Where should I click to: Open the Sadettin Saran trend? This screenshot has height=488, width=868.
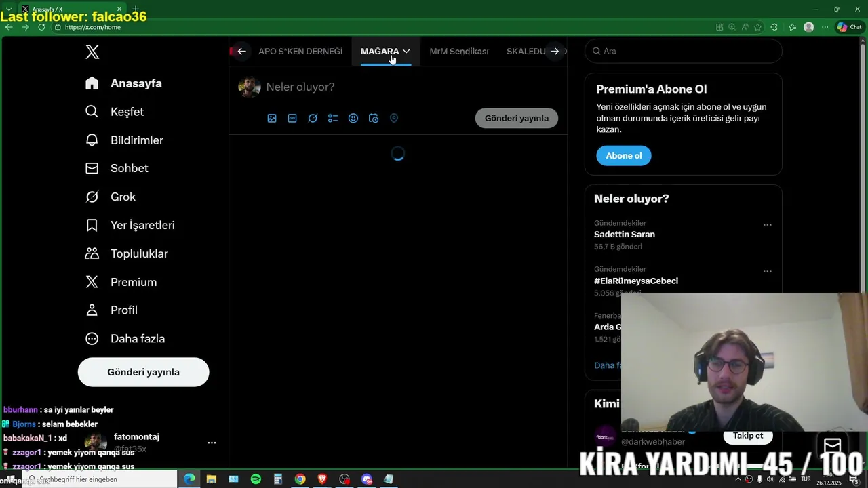click(625, 235)
